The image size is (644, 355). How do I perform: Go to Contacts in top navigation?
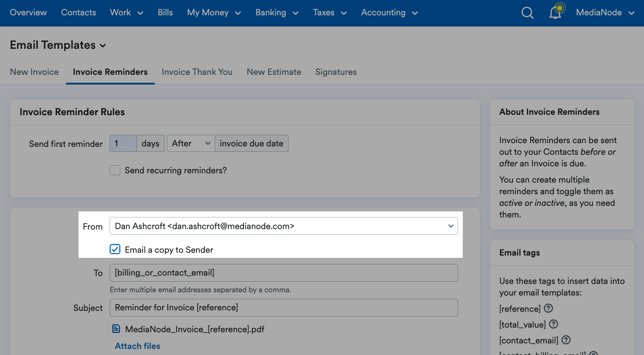(x=79, y=13)
